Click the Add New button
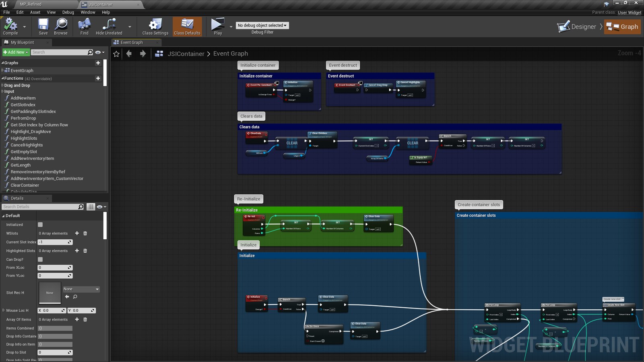The height and width of the screenshot is (362, 644). [x=15, y=52]
